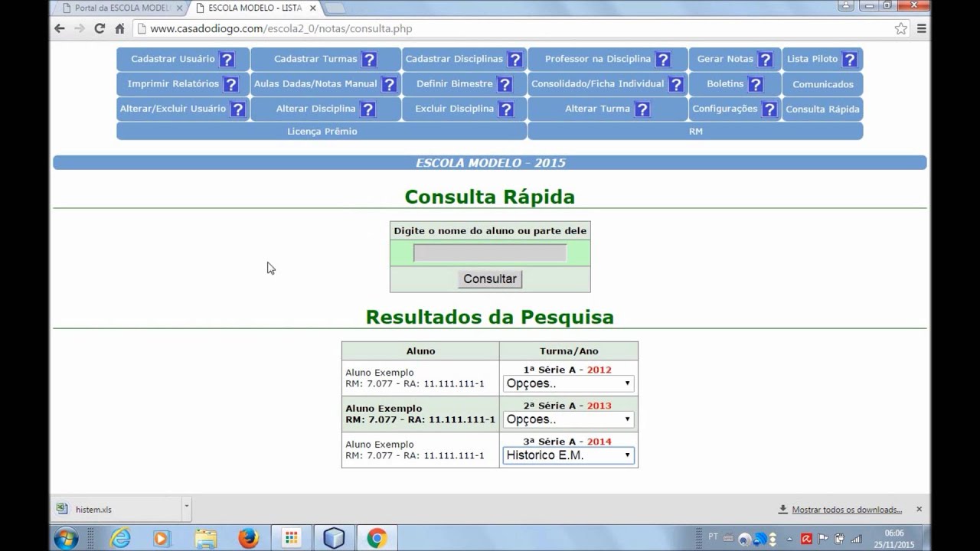Open media player icon in taskbar
The width and height of the screenshot is (980, 551).
pos(162,538)
